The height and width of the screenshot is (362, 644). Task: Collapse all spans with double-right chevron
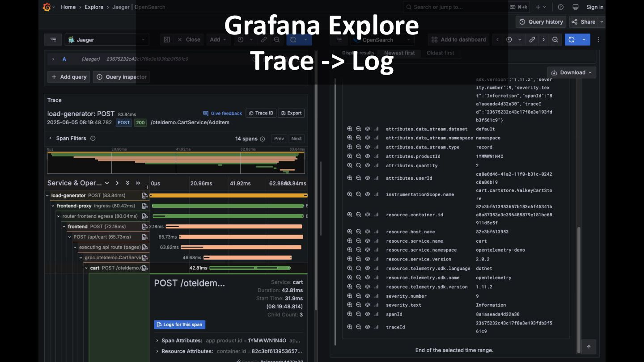[x=138, y=183]
